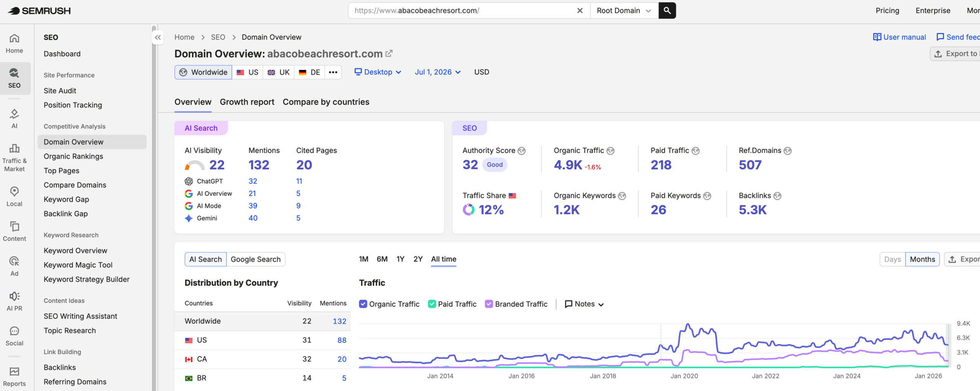Viewport: 980px width, 391px height.
Task: Toggle the Organic Traffic checkbox
Action: pos(363,304)
